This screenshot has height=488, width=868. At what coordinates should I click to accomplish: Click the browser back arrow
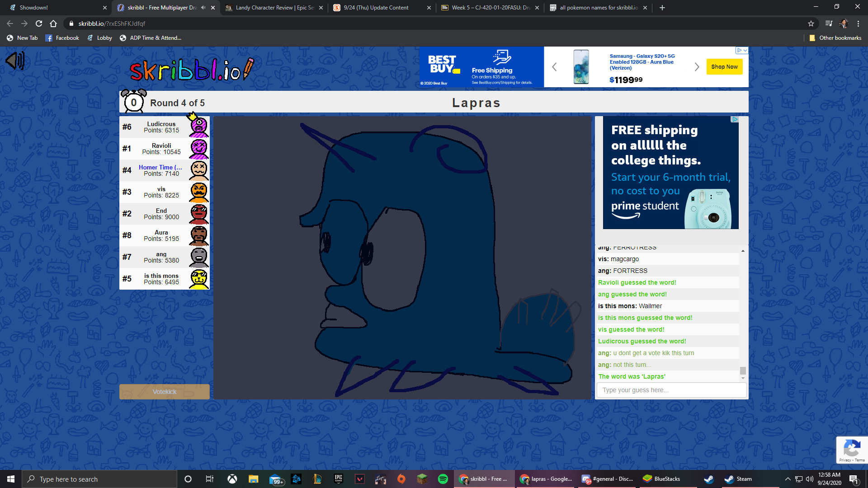pyautogui.click(x=10, y=23)
